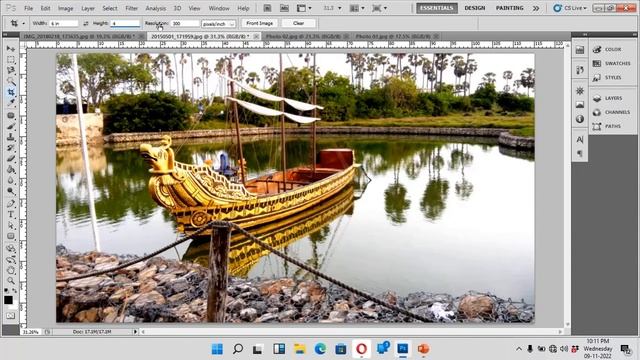Open the Layer menu

(x=88, y=8)
